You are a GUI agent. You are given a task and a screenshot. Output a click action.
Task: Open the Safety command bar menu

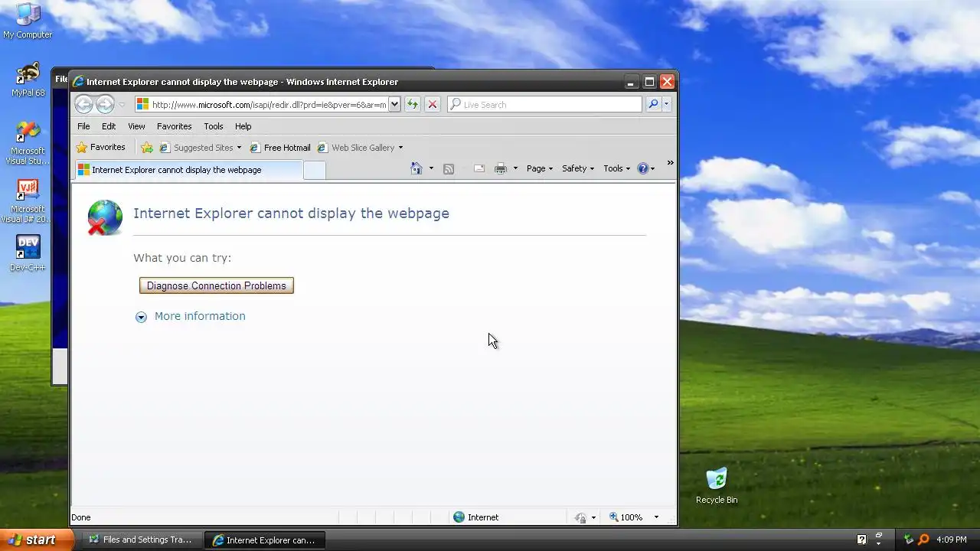point(578,168)
